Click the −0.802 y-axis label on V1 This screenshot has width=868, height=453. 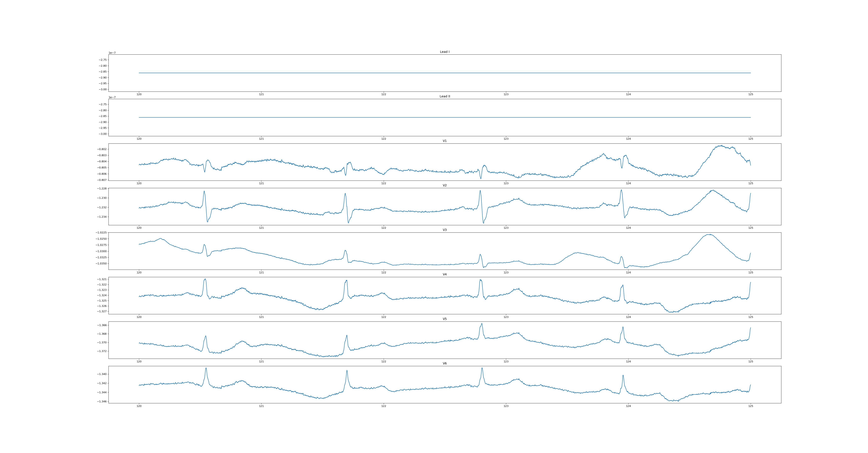click(102, 149)
